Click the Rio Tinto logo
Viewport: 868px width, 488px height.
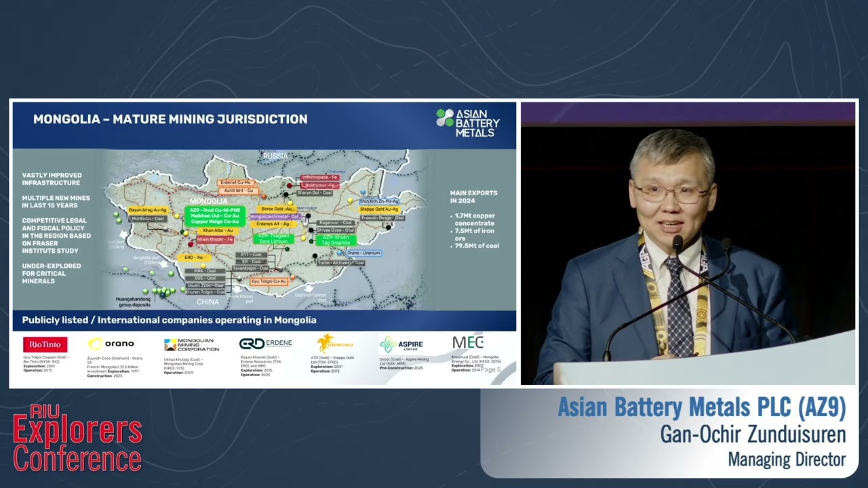45,344
